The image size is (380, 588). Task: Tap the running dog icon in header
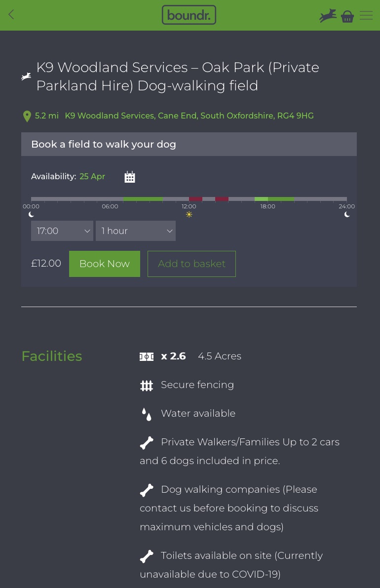[328, 16]
